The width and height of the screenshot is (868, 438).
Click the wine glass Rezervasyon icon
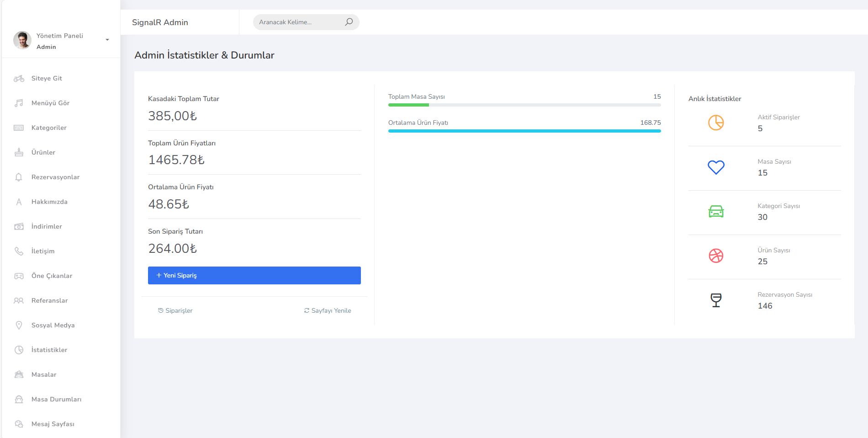716,300
